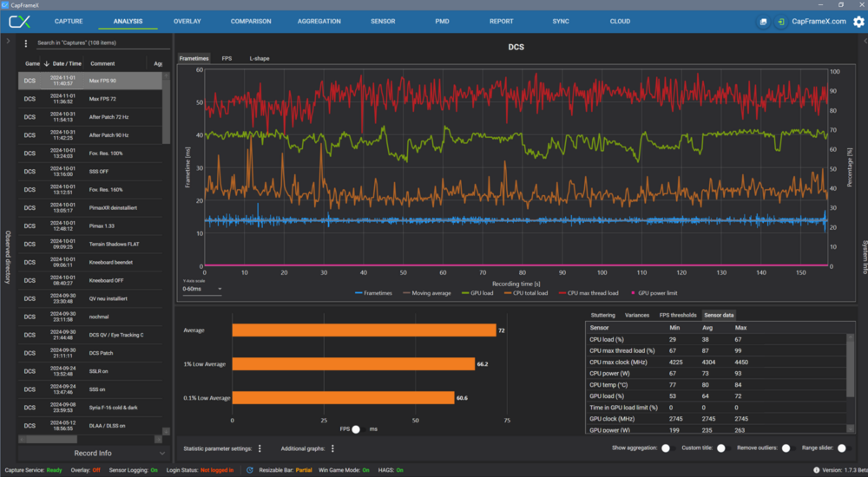Screen dimensions: 868x477
Task: Select the L-shape chart tab
Action: click(259, 58)
